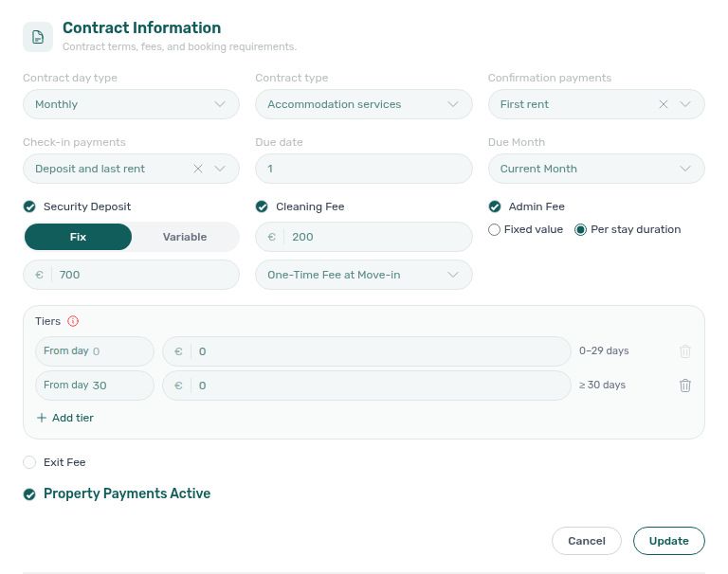Viewport: 728px width, 574px height.
Task: Click the "Contract terms, fees, and booking requirements." subtitle
Action: pos(180,46)
